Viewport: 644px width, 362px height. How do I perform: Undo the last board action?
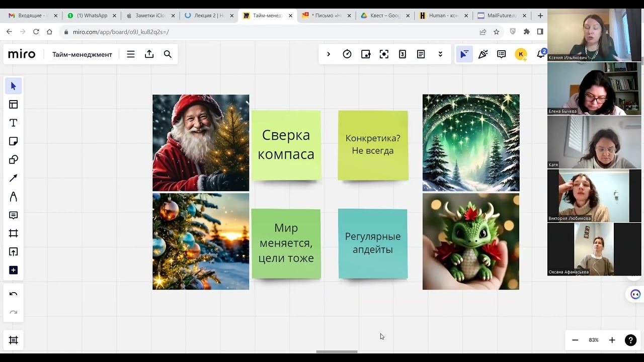[14, 294]
